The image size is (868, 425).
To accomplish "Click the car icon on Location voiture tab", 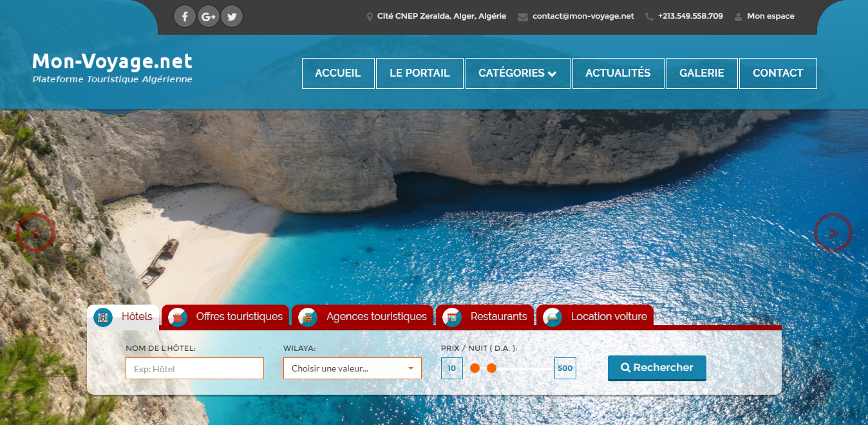I will [552, 317].
